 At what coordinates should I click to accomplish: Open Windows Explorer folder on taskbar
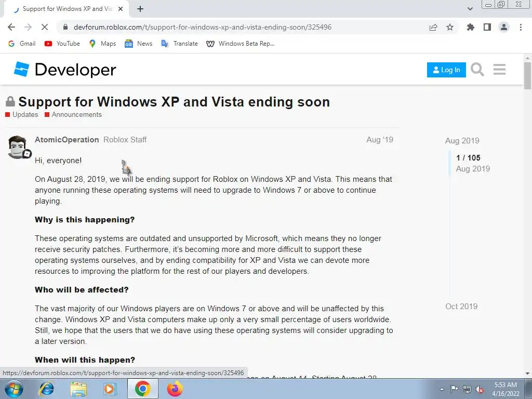pyautogui.click(x=78, y=389)
